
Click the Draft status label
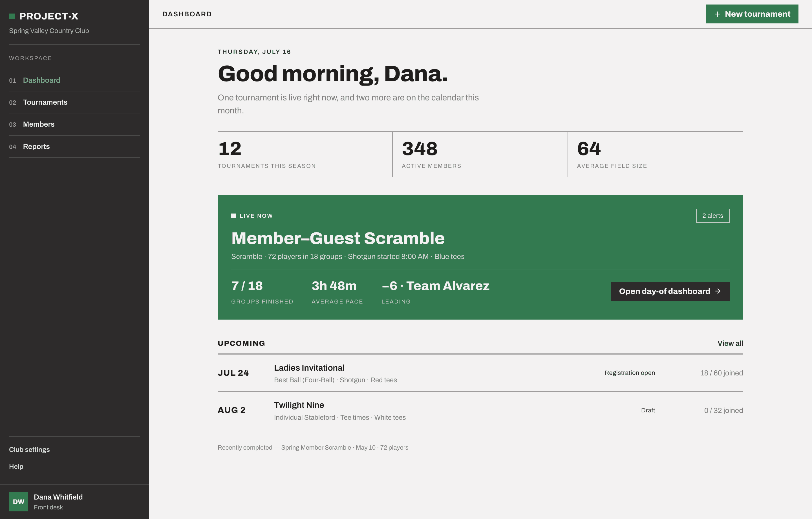[x=648, y=410]
